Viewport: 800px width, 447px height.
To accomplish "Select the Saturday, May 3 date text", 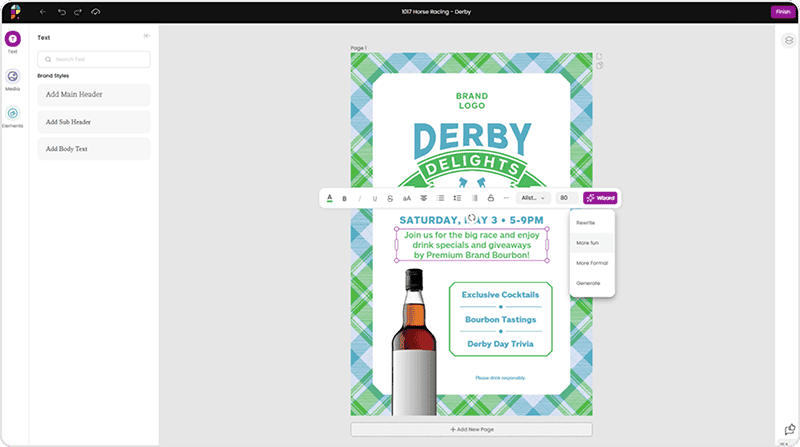I will coord(471,220).
